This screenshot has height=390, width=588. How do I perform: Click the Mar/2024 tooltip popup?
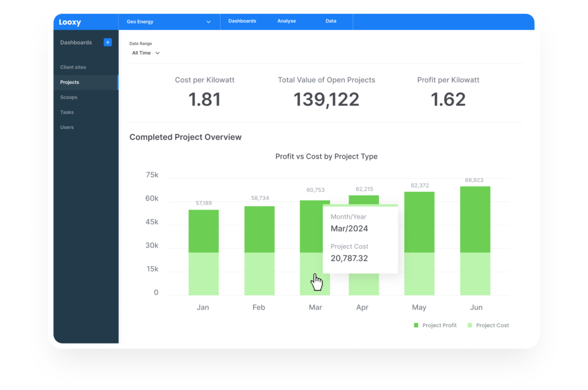click(x=361, y=238)
